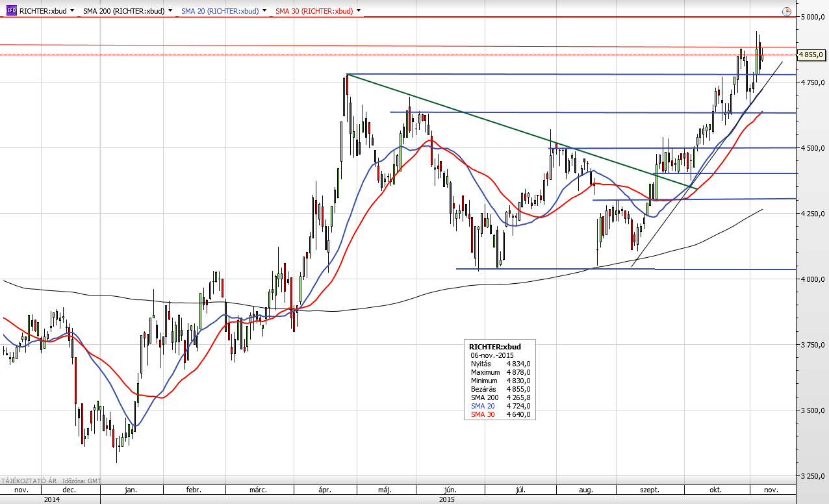This screenshot has height=504, width=829.
Task: Click the 06-nov.-2015 date in the data box
Action: point(492,355)
